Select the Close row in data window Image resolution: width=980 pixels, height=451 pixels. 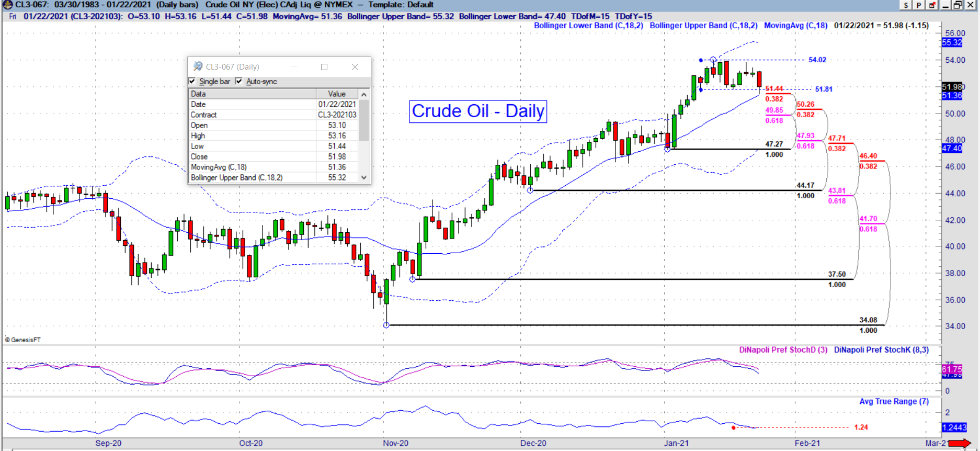click(274, 156)
